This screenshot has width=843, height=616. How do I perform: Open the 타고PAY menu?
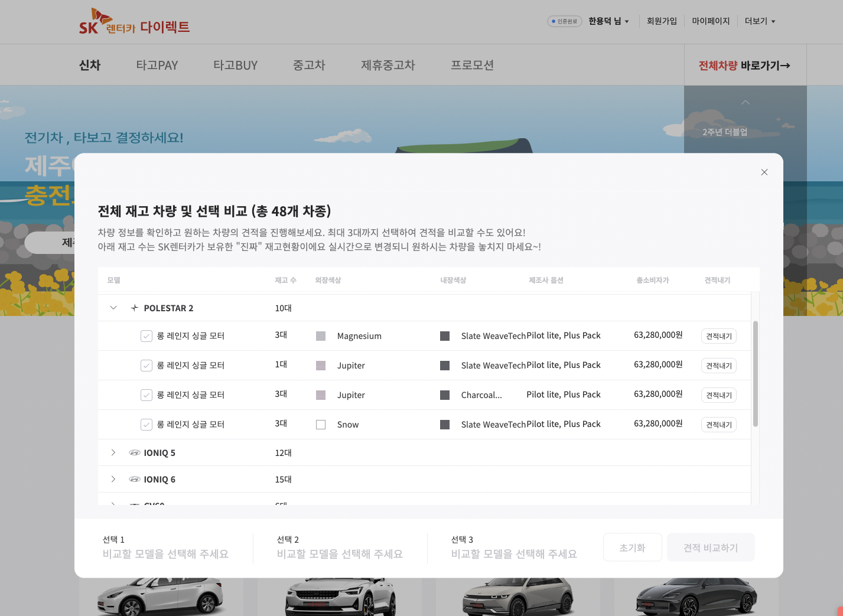[x=157, y=65]
